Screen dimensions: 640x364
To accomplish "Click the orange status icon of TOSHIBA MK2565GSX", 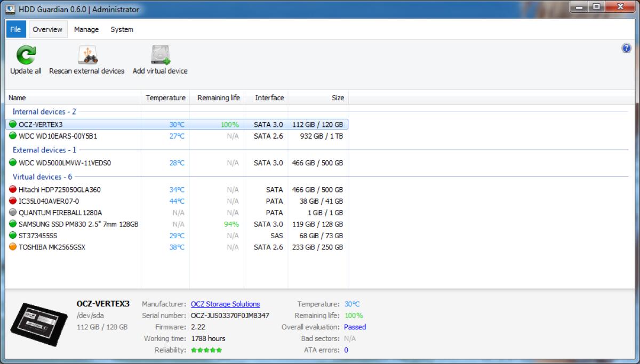I will click(x=12, y=247).
